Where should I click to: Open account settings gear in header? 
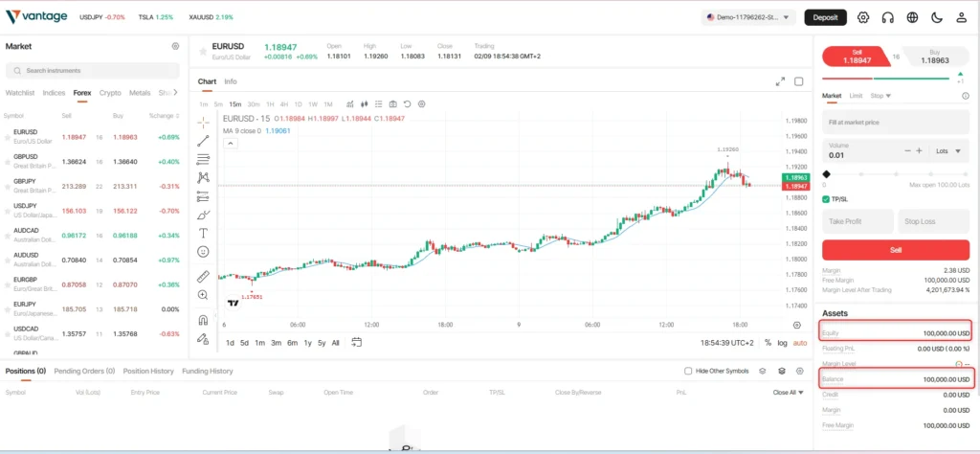coord(863,17)
